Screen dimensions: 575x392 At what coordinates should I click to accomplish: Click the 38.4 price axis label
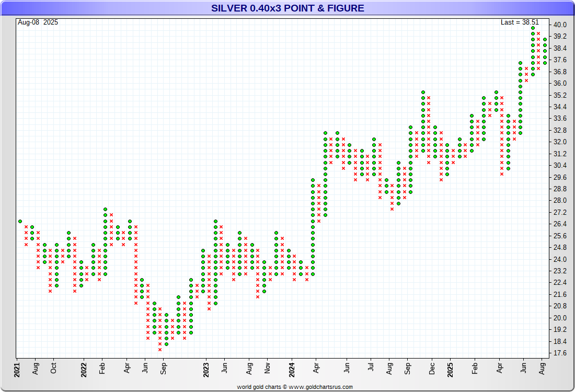click(x=560, y=49)
